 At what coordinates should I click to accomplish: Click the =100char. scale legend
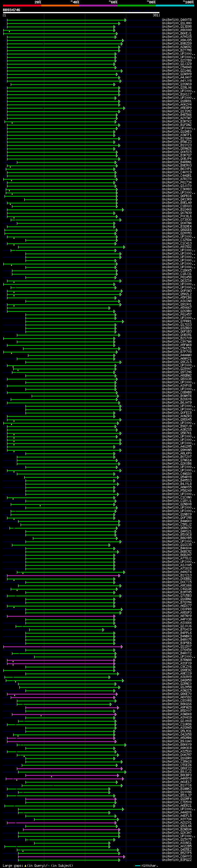coord(146,865)
